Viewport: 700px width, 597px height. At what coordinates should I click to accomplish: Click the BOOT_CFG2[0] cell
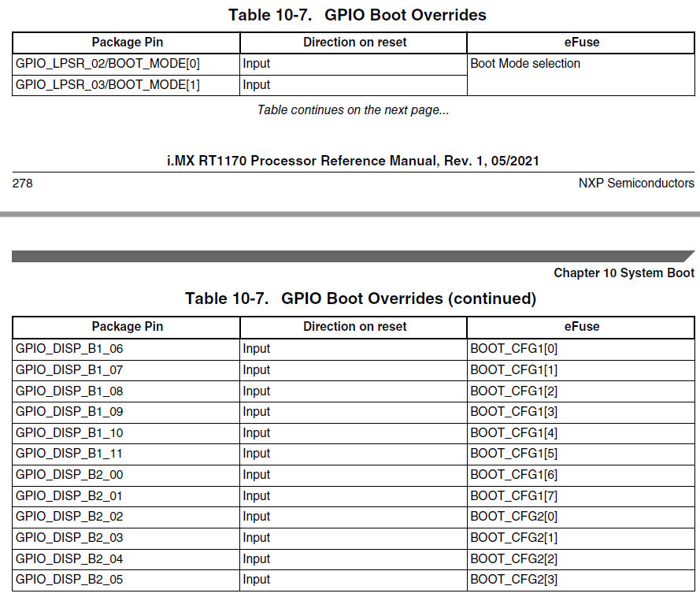[x=581, y=517]
